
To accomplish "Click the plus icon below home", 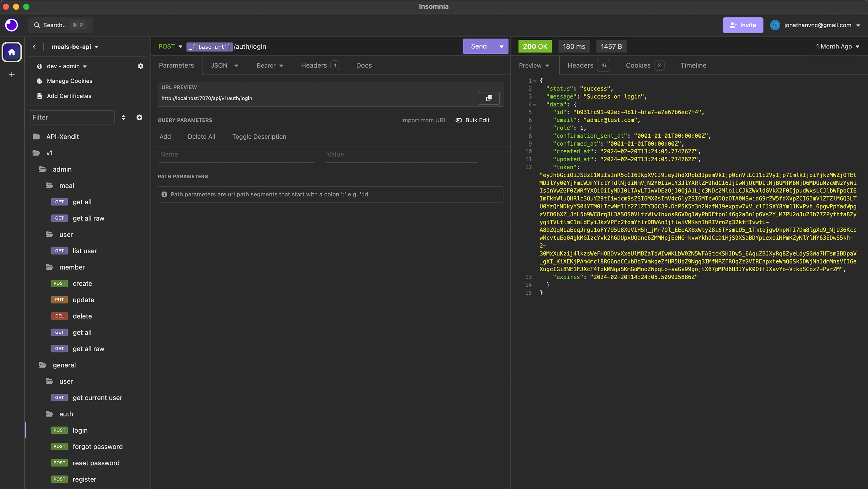I will tap(12, 74).
